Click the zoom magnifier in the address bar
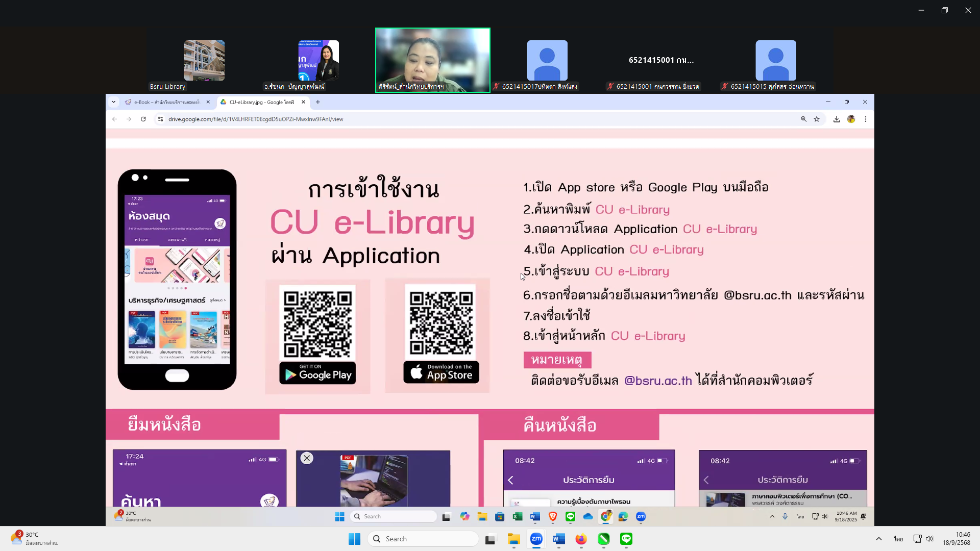 [803, 119]
